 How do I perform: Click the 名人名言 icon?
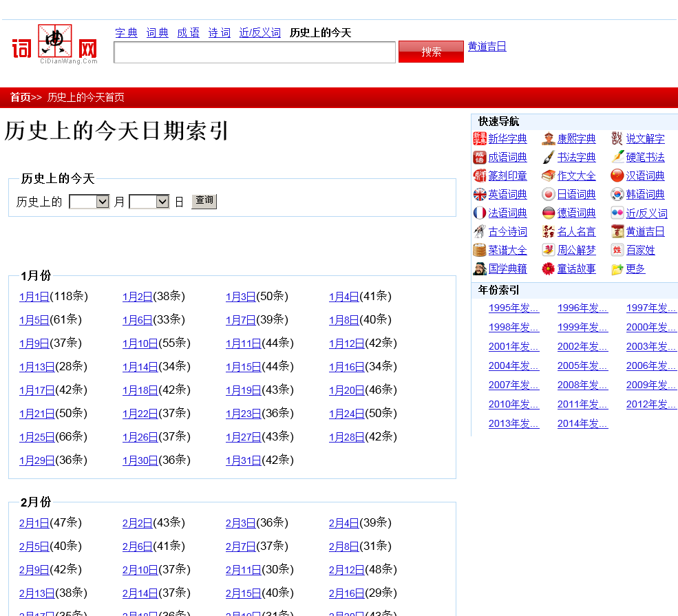coord(549,232)
